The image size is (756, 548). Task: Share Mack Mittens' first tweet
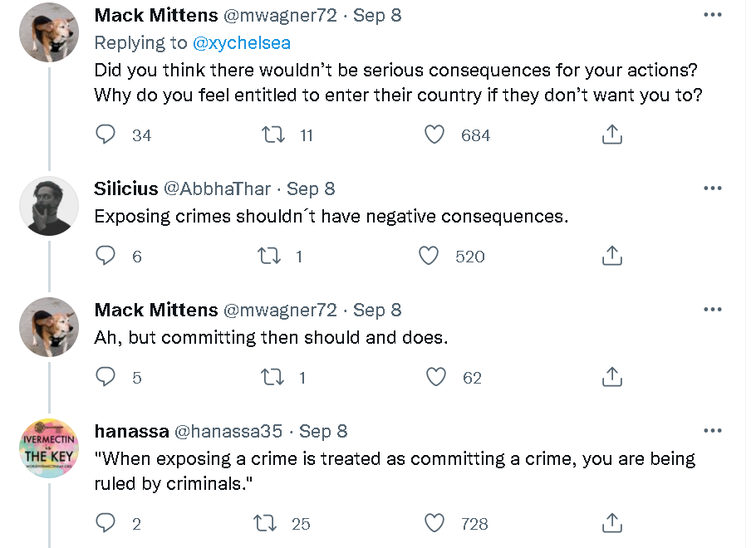point(611,135)
